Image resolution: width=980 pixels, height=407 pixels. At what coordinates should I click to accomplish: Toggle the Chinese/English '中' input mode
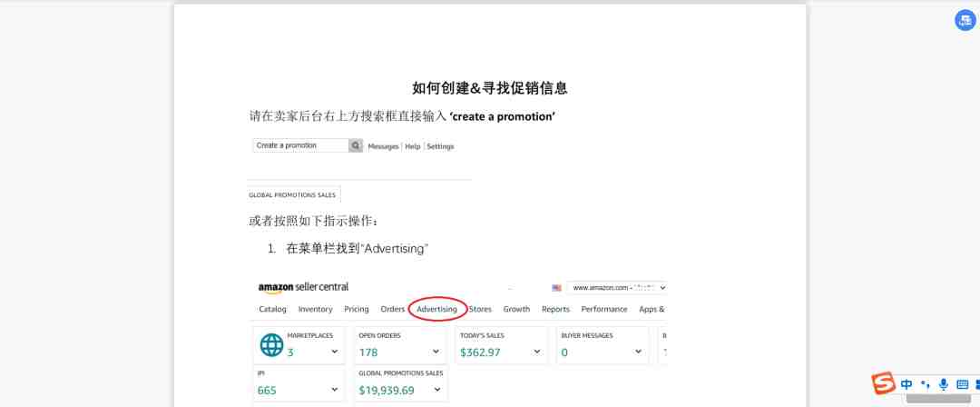point(906,384)
